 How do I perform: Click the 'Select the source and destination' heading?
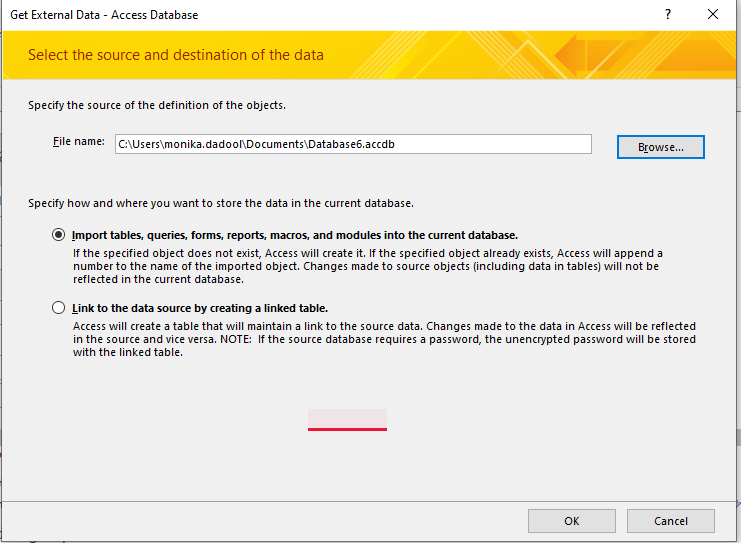(x=176, y=55)
